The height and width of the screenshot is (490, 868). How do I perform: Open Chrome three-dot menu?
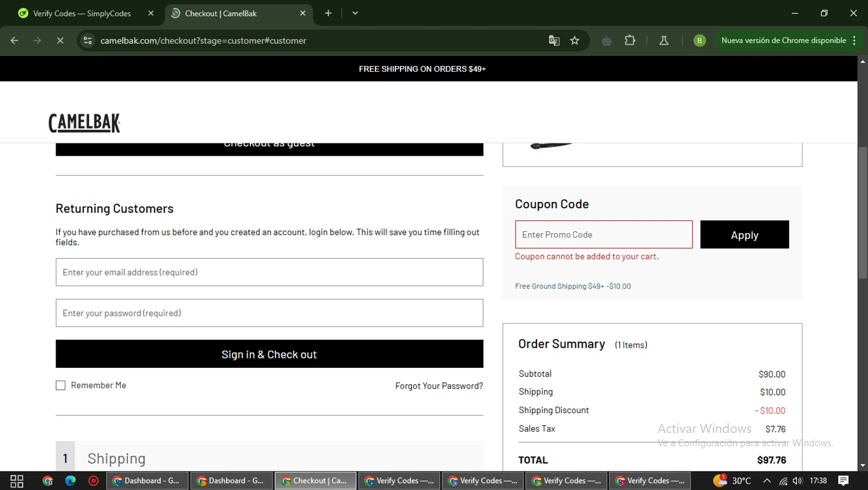[x=854, y=40]
